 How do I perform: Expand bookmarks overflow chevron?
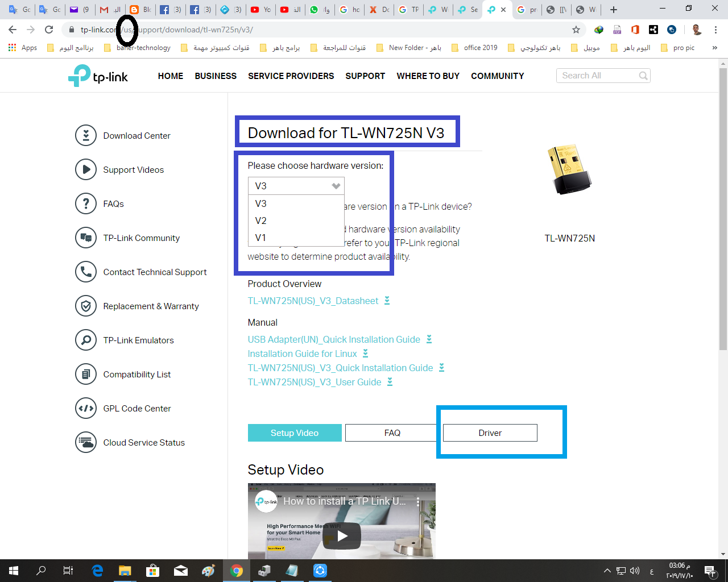click(x=715, y=48)
